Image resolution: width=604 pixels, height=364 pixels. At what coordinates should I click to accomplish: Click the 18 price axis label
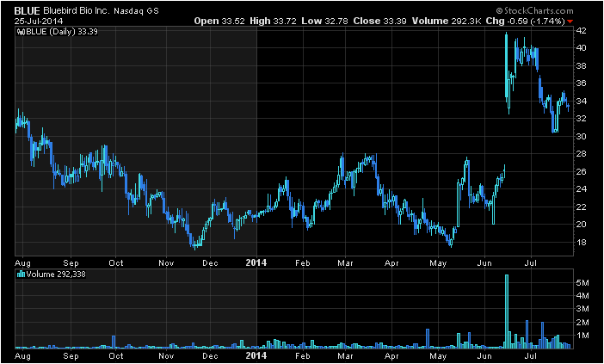coord(582,243)
